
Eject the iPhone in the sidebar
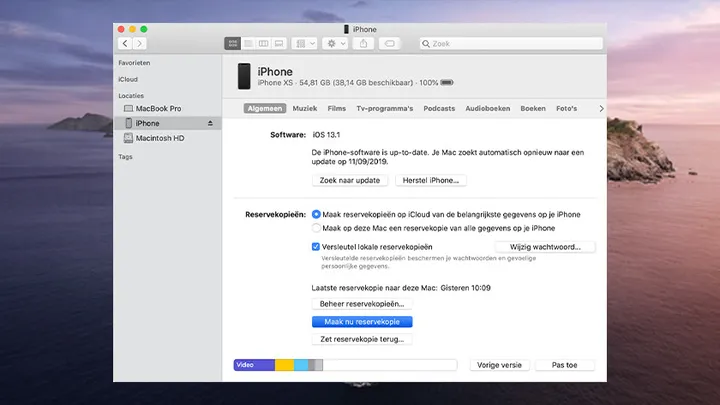click(x=210, y=123)
